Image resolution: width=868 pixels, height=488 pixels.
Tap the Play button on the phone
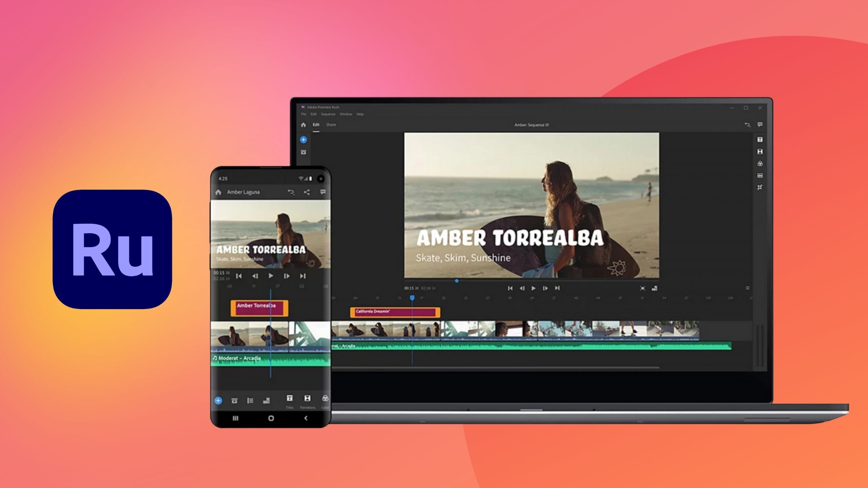point(271,276)
